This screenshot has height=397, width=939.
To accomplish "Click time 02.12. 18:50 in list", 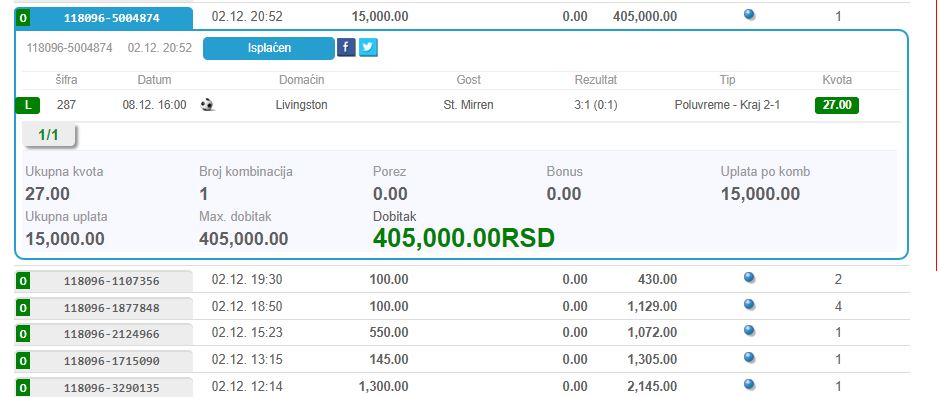I will point(247,306).
